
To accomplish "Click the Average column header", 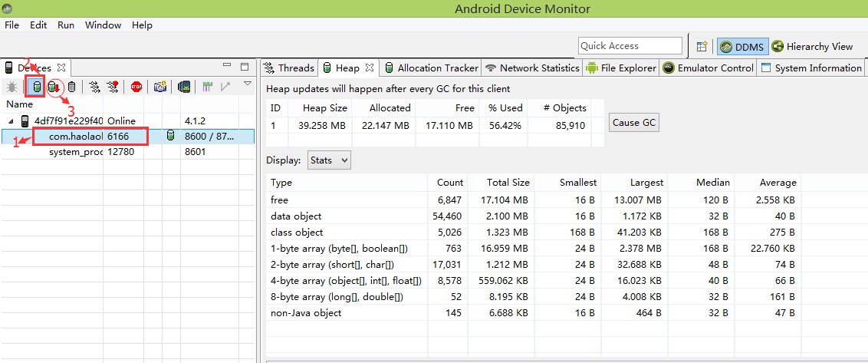I will click(x=768, y=183).
